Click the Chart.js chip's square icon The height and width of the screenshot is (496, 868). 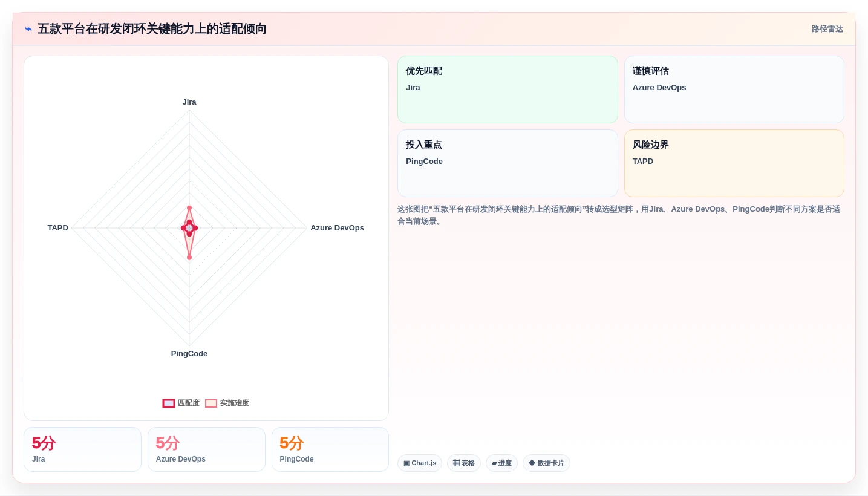point(406,463)
